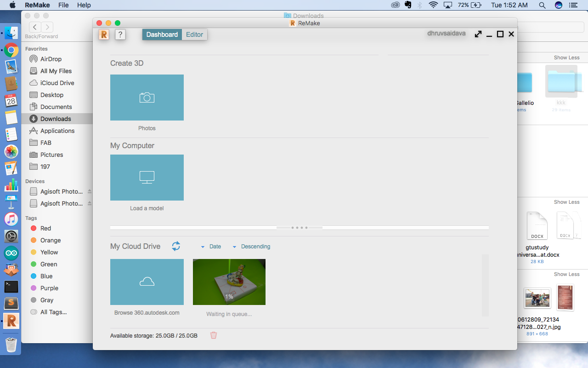Open Spotlight search icon

(x=542, y=5)
